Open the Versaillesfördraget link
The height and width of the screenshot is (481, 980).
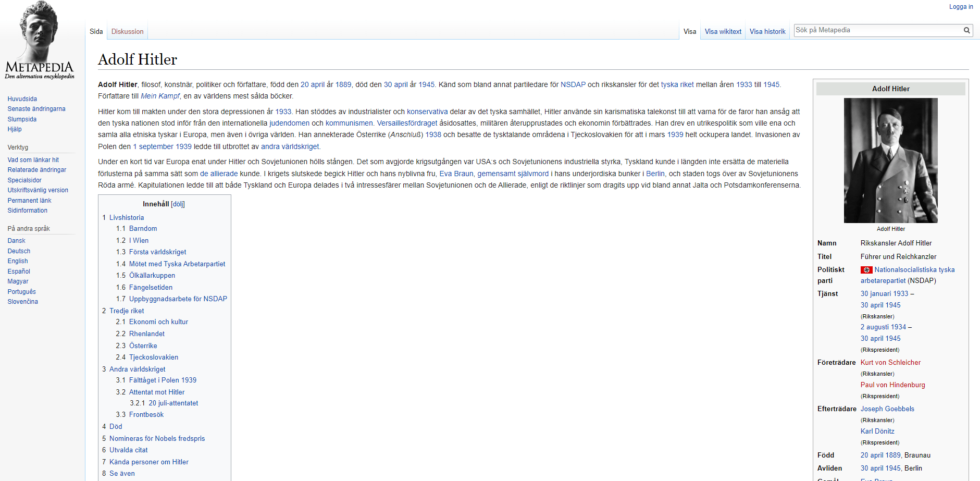[407, 124]
